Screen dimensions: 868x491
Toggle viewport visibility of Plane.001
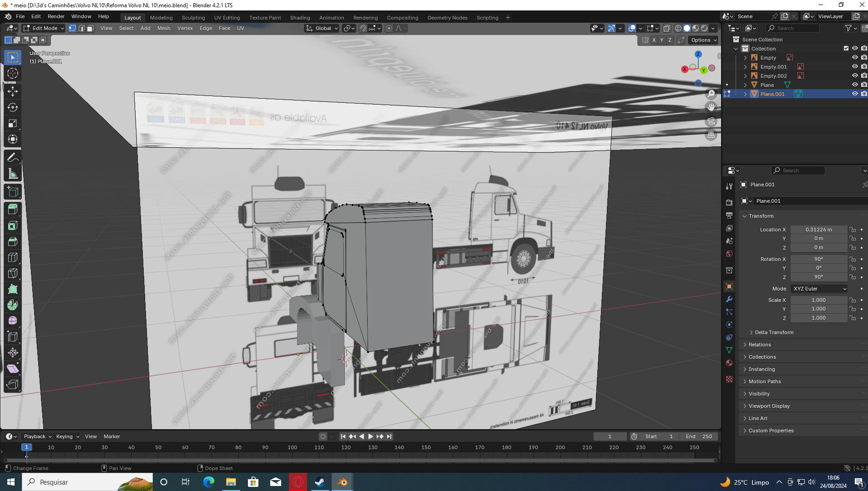tap(855, 94)
